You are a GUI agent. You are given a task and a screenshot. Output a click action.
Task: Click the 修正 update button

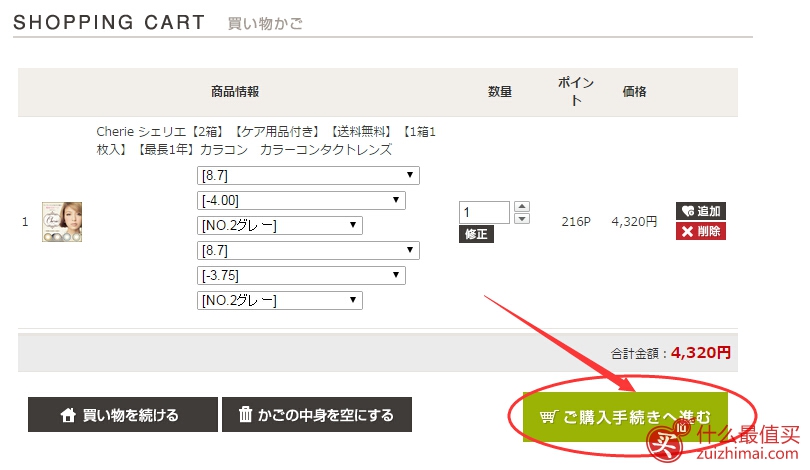pos(476,234)
